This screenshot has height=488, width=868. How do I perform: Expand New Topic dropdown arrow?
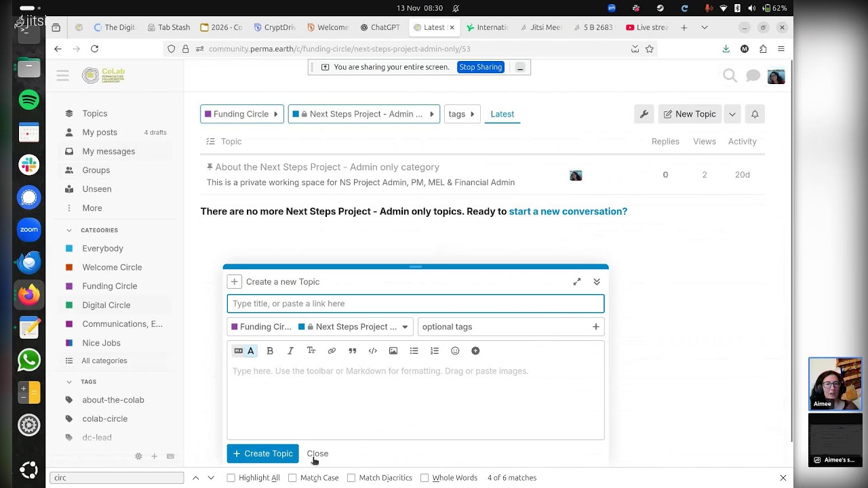[732, 114]
